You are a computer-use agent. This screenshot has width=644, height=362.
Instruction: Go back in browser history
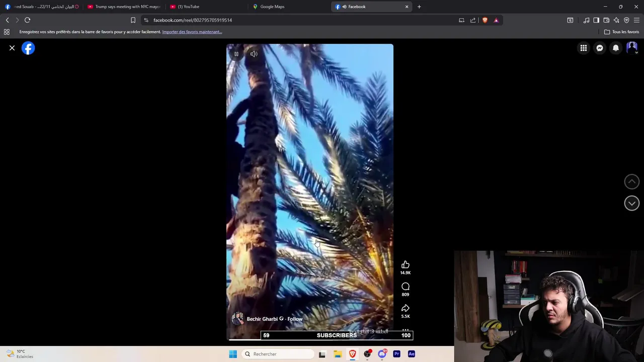pos(7,20)
